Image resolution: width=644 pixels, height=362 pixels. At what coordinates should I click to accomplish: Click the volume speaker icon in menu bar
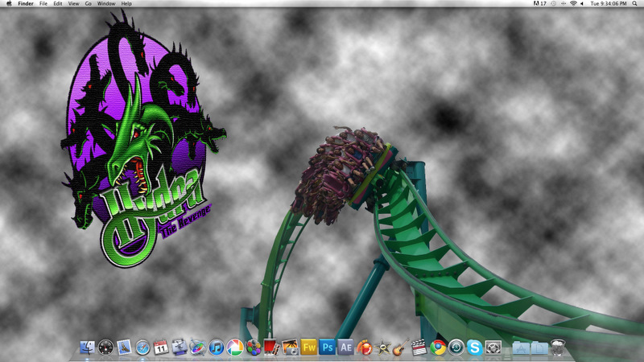pos(582,4)
